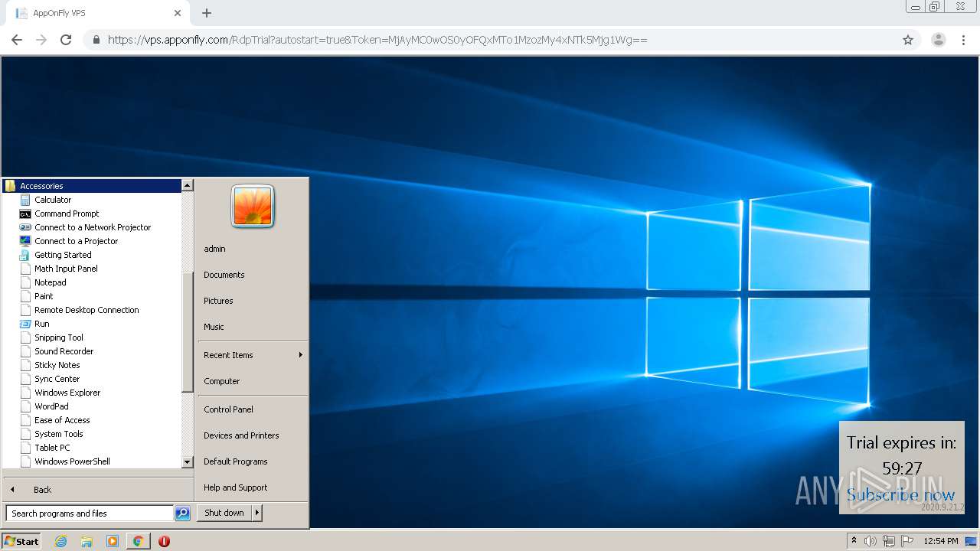980x551 pixels.
Task: Launch Paint
Action: (x=44, y=296)
